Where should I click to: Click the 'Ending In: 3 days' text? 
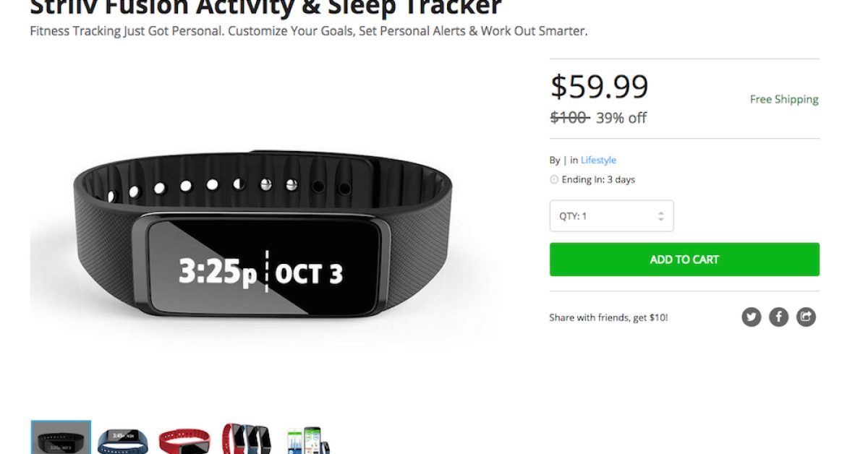[598, 180]
